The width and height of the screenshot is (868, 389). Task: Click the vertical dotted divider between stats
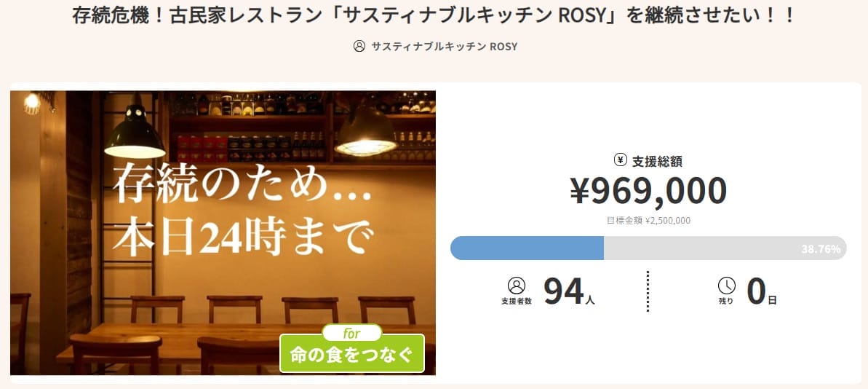pos(648,291)
